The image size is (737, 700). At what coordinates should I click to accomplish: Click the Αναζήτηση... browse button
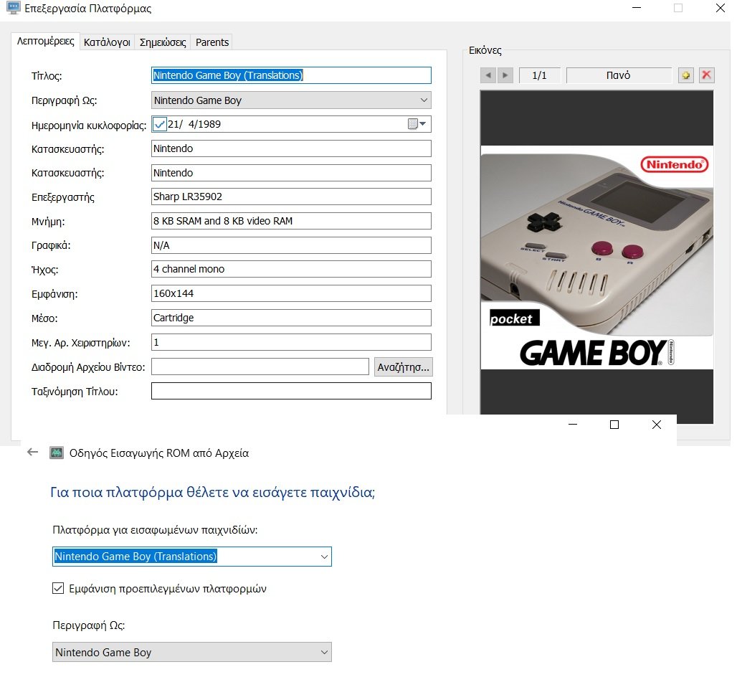404,367
